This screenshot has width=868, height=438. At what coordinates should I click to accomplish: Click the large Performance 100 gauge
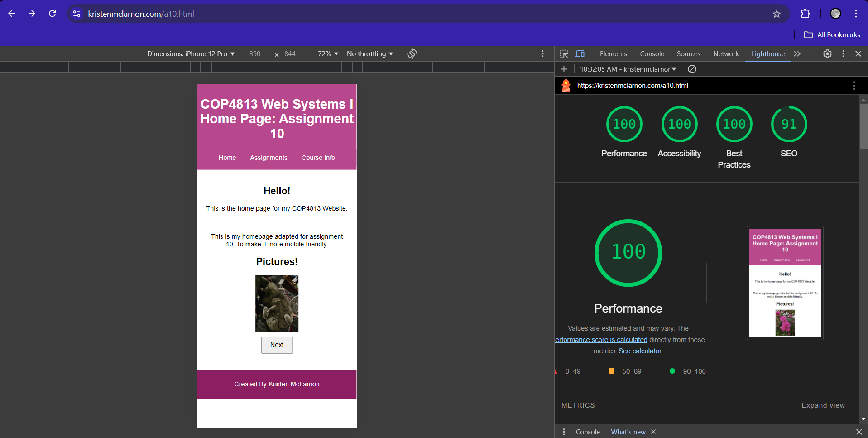[628, 253]
